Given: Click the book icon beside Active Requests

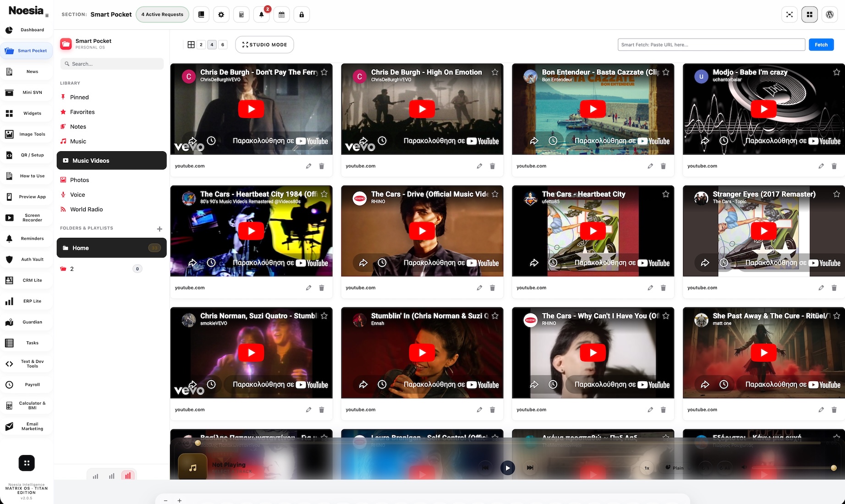Looking at the screenshot, I should click(x=201, y=15).
